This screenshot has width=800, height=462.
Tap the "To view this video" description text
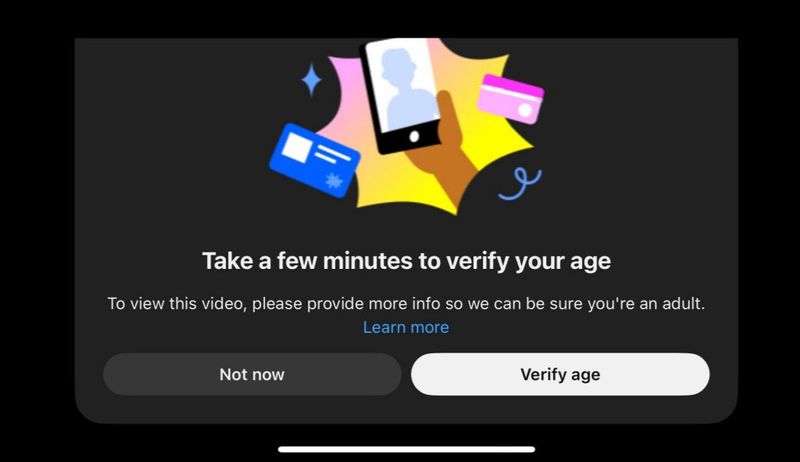pyautogui.click(x=406, y=304)
